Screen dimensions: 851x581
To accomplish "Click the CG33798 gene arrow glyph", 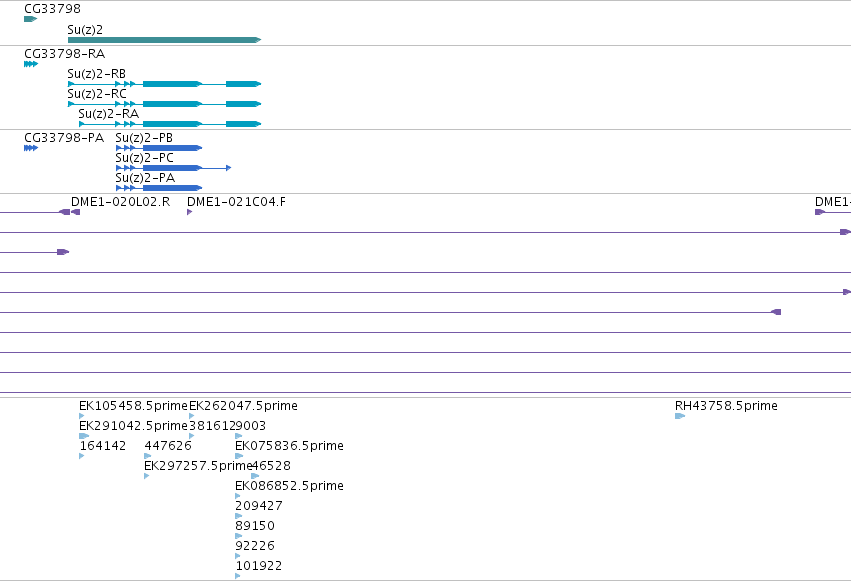I will 30,19.
